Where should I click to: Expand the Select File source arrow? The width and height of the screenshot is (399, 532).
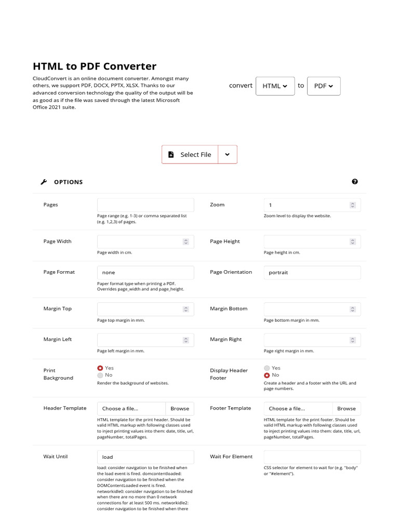click(x=228, y=155)
